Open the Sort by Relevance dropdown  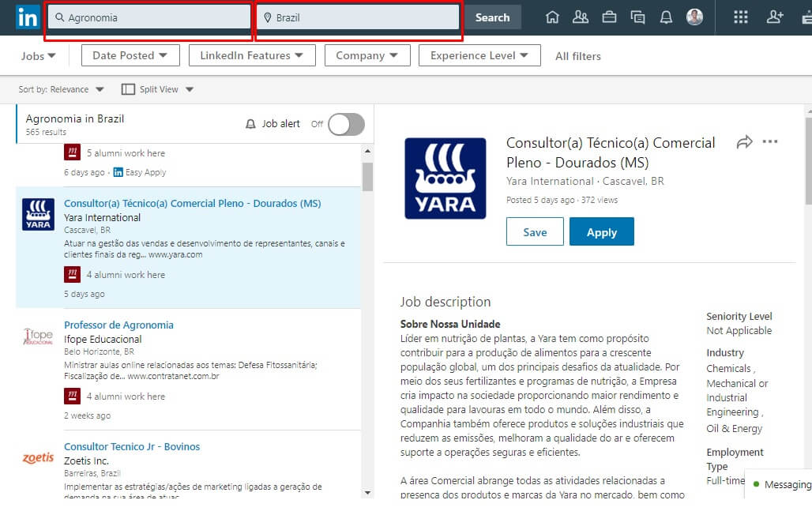pyautogui.click(x=61, y=89)
